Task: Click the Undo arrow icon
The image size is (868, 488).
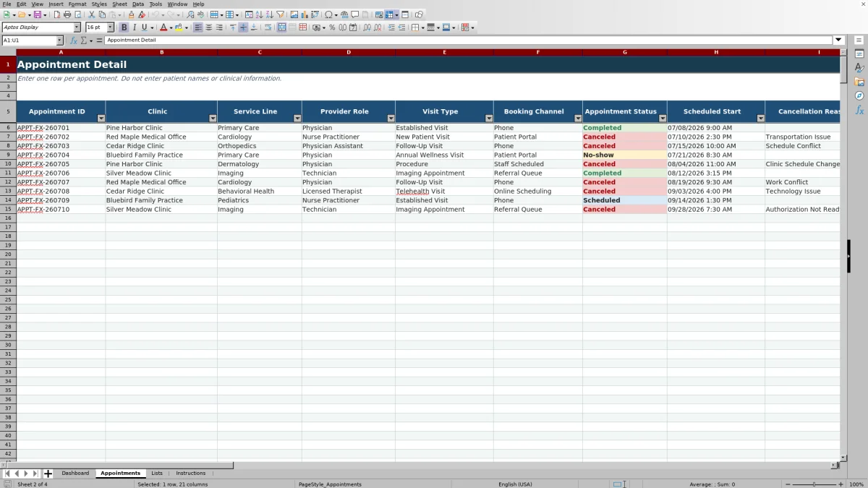Action: [155, 14]
